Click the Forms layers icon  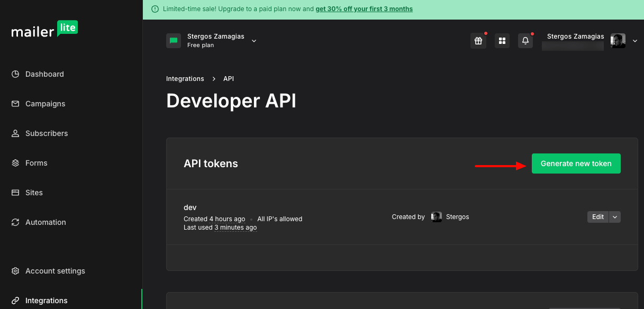15,163
